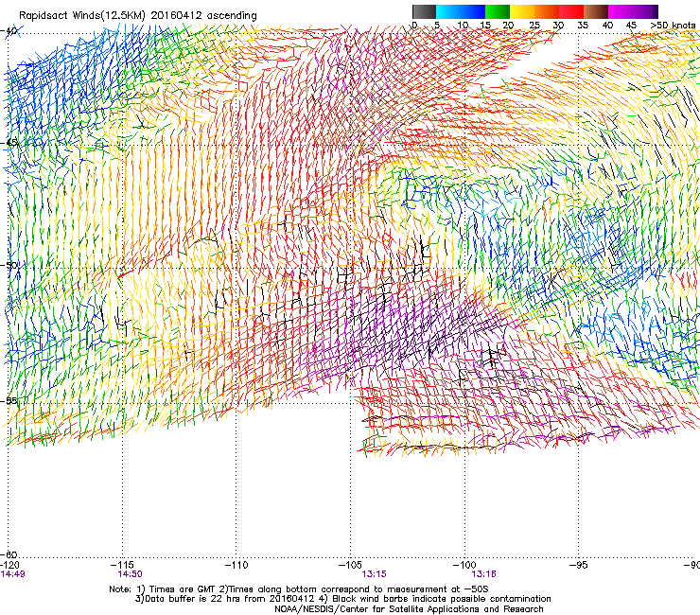Click the 13:16 pass time label
Image resolution: width=700 pixels, height=615 pixels.
(x=484, y=574)
